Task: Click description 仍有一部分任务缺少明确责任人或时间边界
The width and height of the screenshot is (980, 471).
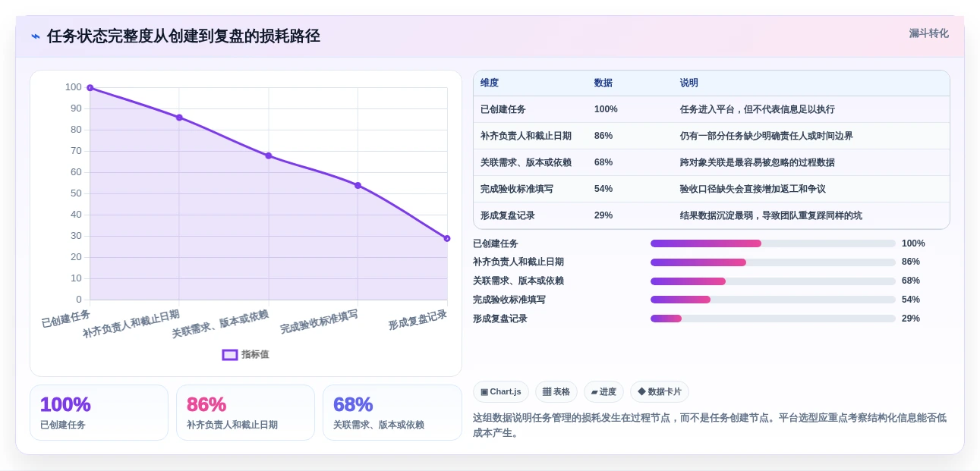Action: [767, 136]
